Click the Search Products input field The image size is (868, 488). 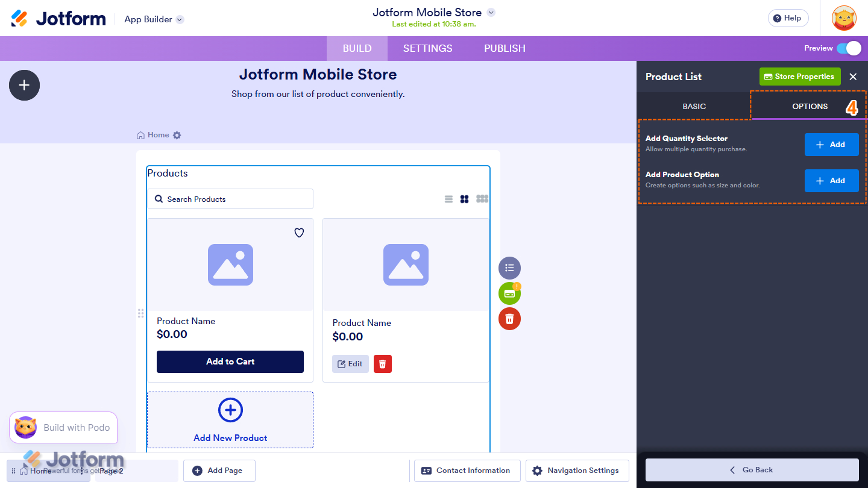click(230, 198)
